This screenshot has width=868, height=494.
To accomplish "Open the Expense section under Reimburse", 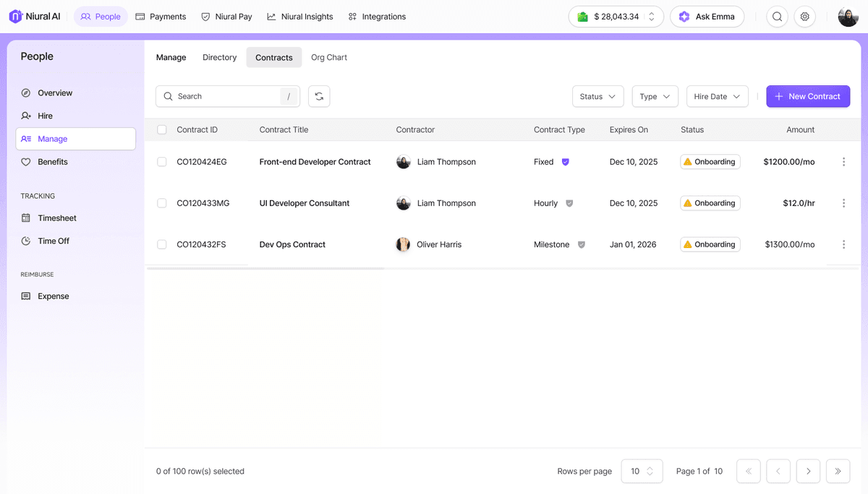I will [54, 296].
